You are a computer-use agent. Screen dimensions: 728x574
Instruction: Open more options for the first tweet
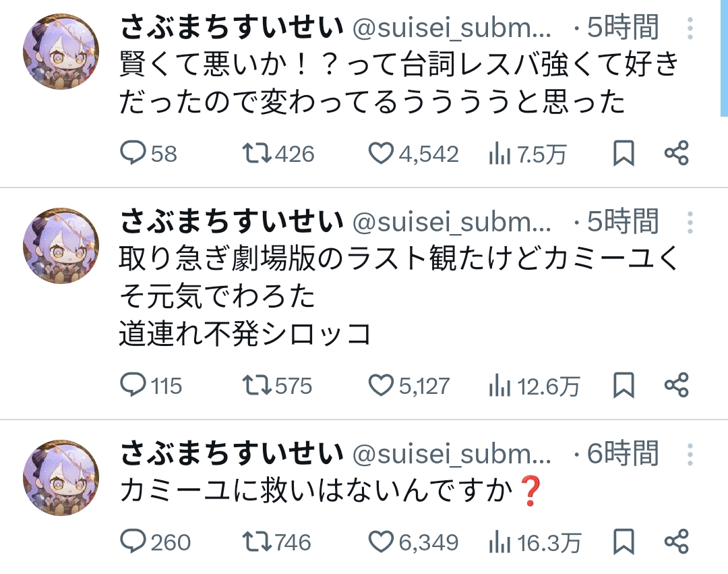point(690,28)
